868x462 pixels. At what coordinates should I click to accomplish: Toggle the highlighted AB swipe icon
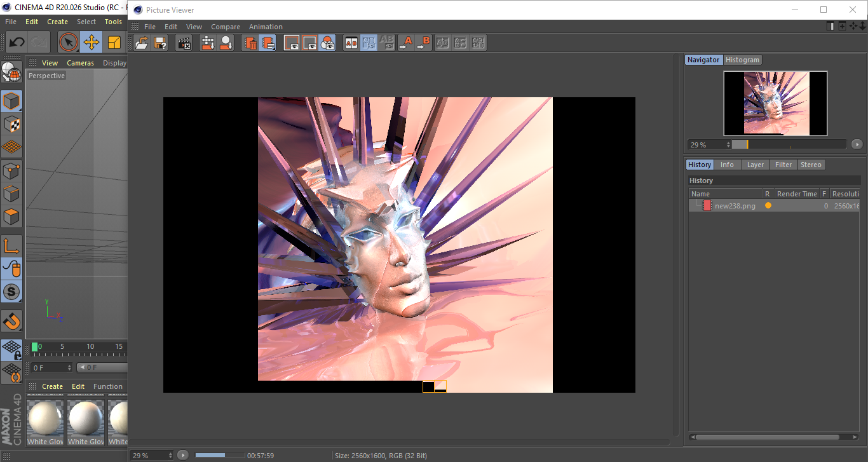[x=369, y=43]
